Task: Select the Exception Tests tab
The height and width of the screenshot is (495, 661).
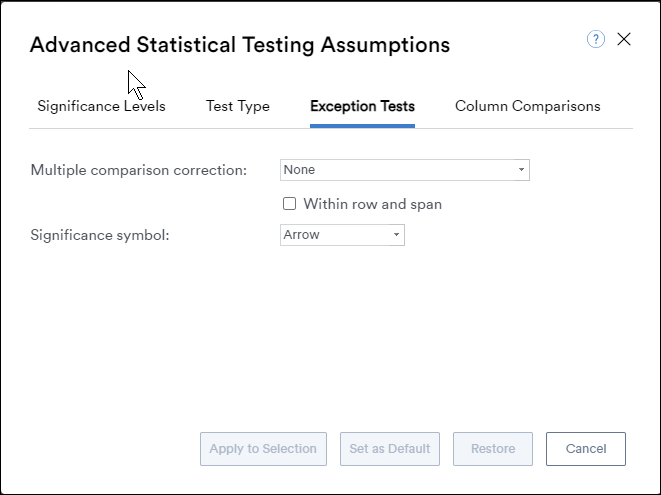Action: pos(363,106)
